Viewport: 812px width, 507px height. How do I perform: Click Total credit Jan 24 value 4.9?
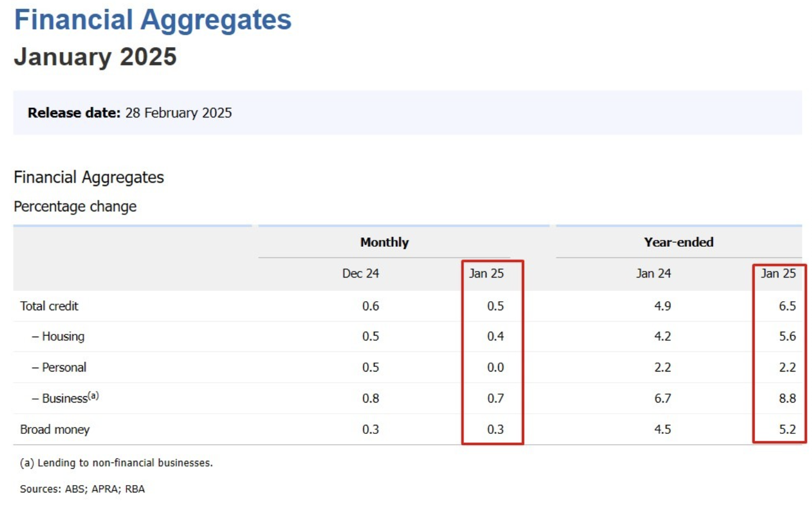click(x=662, y=306)
